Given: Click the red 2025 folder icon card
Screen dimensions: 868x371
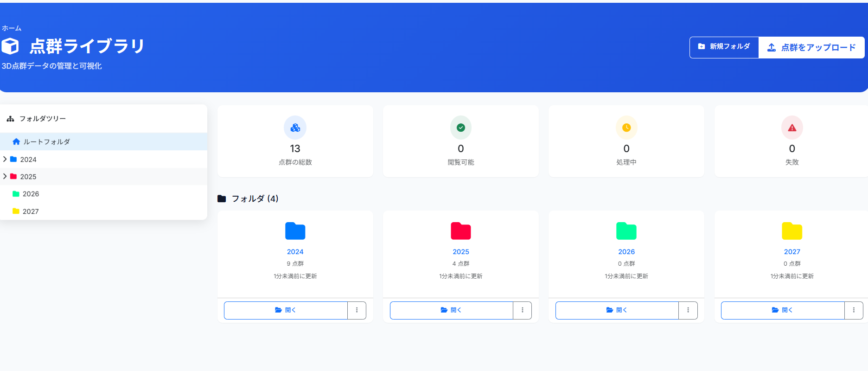Looking at the screenshot, I should pyautogui.click(x=460, y=231).
